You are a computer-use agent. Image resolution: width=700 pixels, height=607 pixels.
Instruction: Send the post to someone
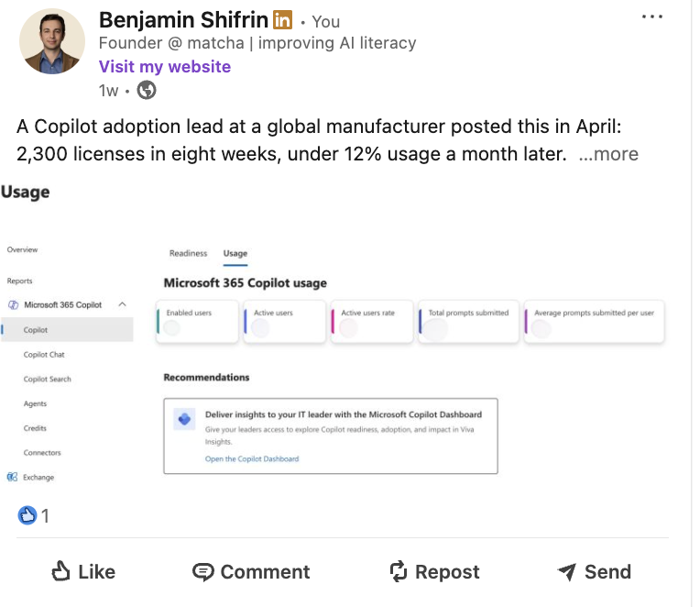(595, 572)
